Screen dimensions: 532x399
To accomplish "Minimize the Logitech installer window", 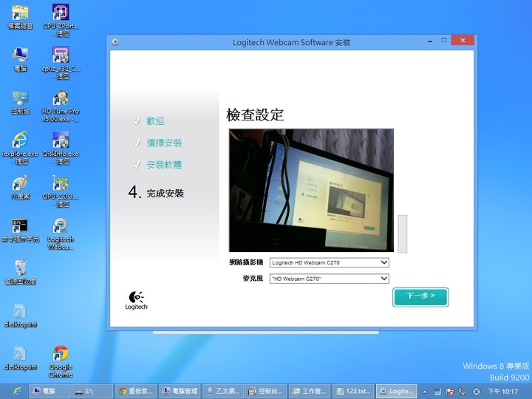I will click(x=430, y=41).
